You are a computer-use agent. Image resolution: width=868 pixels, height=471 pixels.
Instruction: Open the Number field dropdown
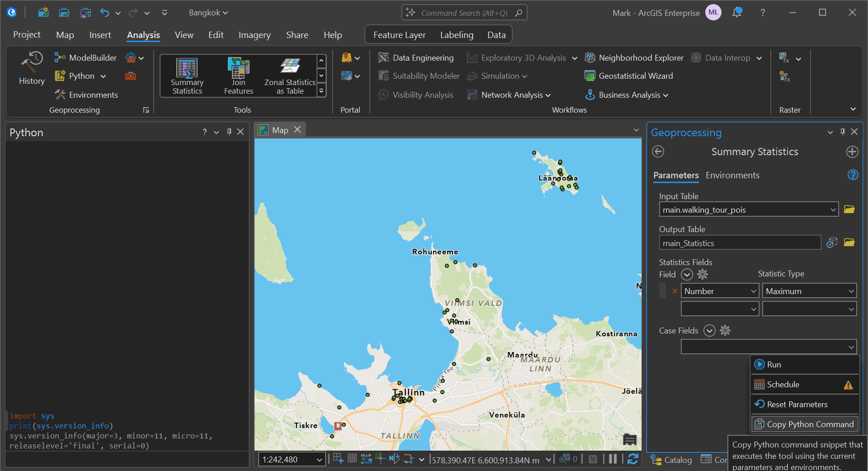pos(753,291)
